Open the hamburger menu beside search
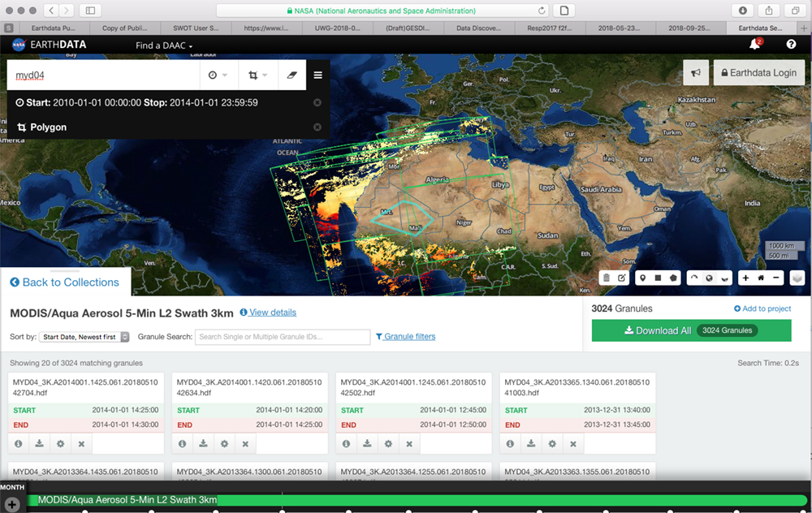Image resolution: width=812 pixels, height=513 pixels. coord(318,75)
